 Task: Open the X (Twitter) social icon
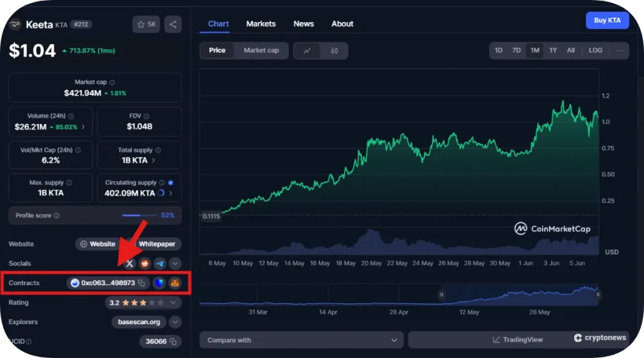click(x=130, y=264)
